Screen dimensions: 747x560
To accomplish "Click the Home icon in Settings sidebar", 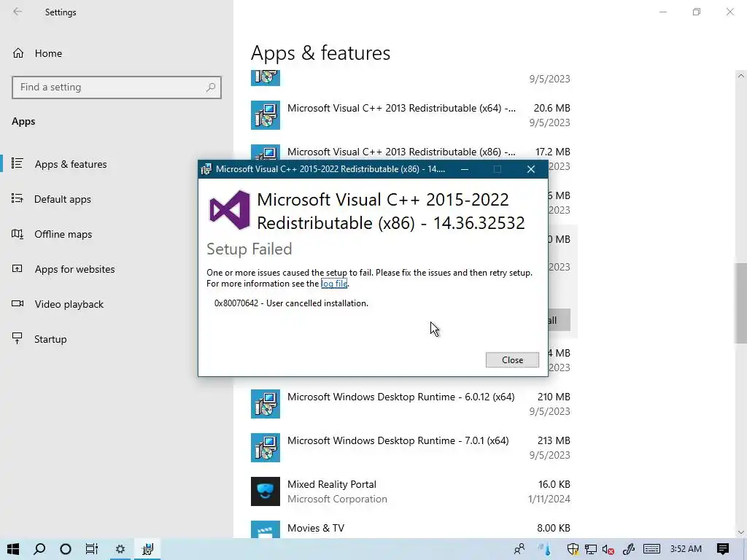I will [x=18, y=53].
